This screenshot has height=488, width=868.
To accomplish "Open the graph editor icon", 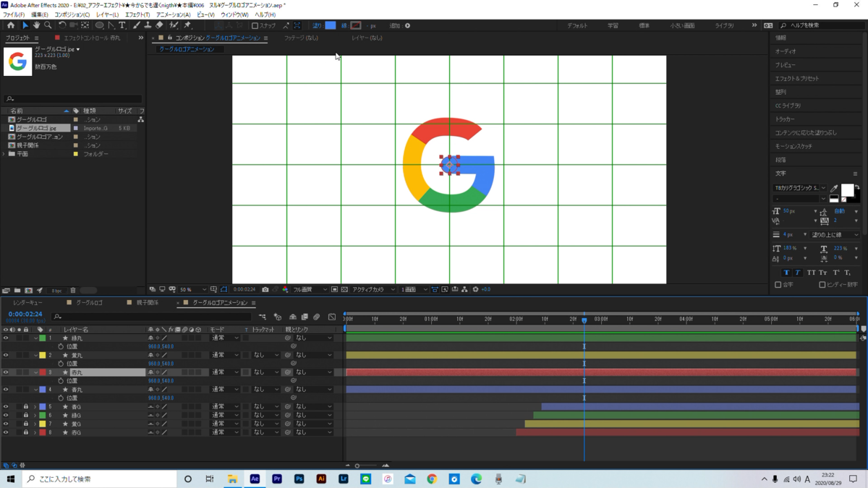I will 332,317.
